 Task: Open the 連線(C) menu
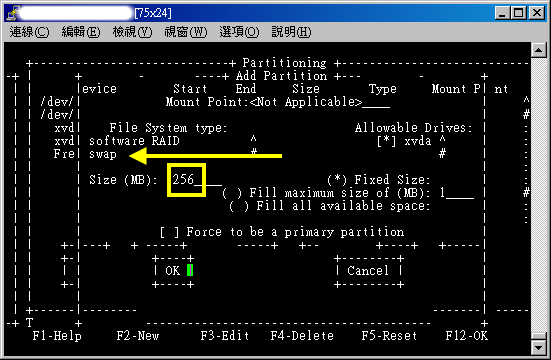[x=30, y=32]
